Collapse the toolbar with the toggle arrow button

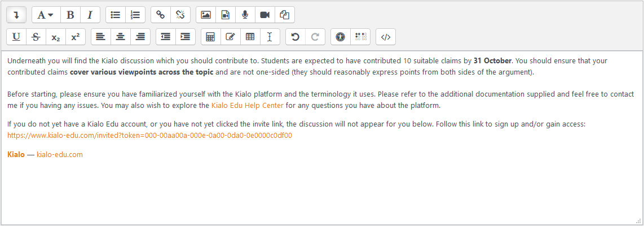[x=16, y=15]
